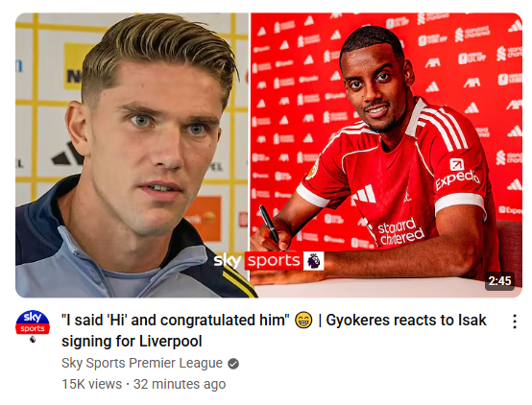Viewport: 532px width, 405px height.
Task: Visit the Sky Sports Premier League channel
Action: point(142,364)
